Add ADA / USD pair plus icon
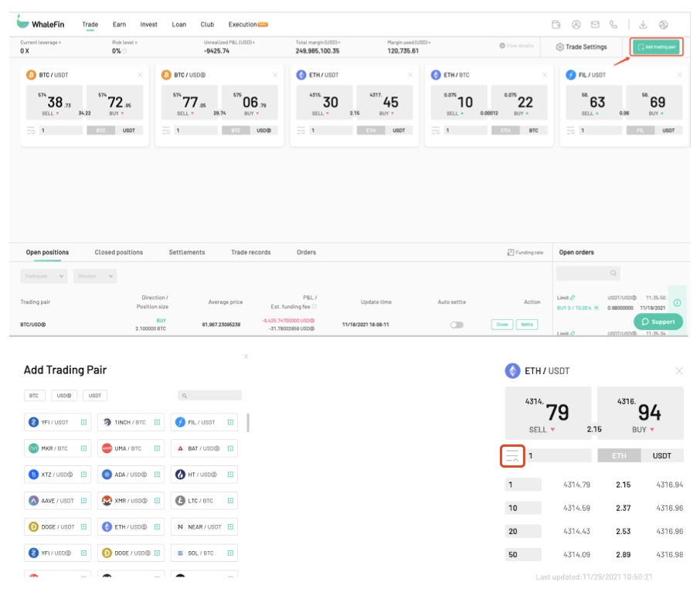 [x=157, y=475]
